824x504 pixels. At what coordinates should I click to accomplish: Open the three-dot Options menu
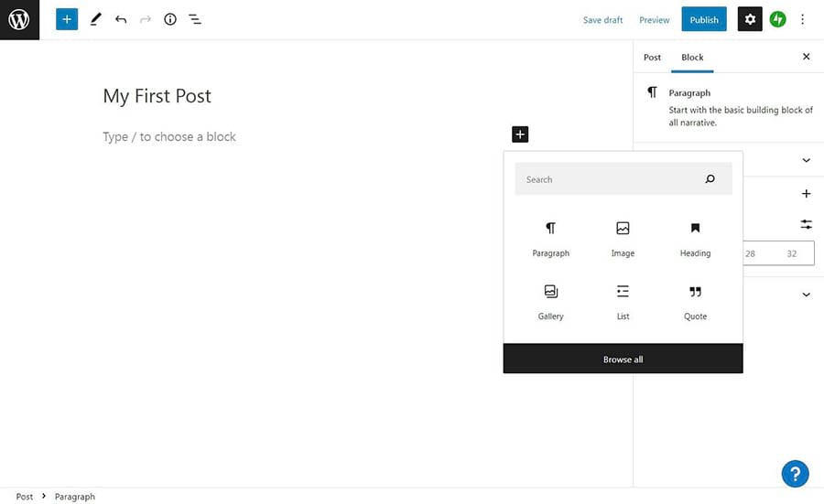(x=803, y=19)
